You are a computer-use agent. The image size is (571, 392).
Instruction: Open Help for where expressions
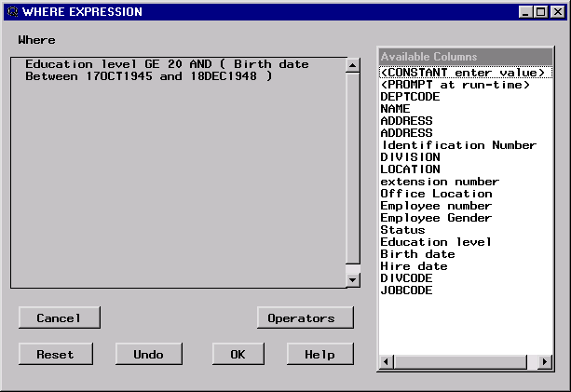[x=320, y=354]
